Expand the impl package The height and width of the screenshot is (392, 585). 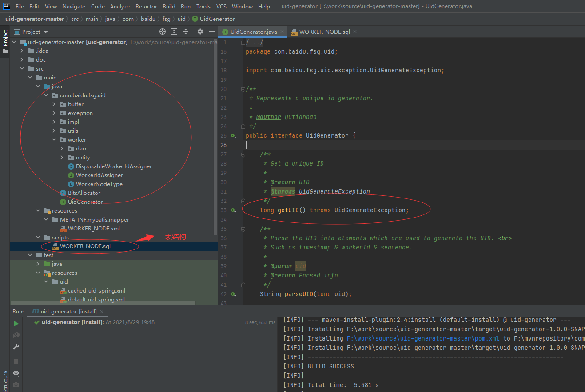[x=54, y=122]
